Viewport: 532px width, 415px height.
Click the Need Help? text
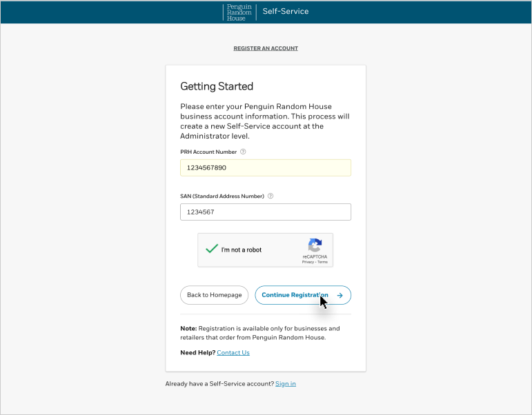click(x=198, y=353)
